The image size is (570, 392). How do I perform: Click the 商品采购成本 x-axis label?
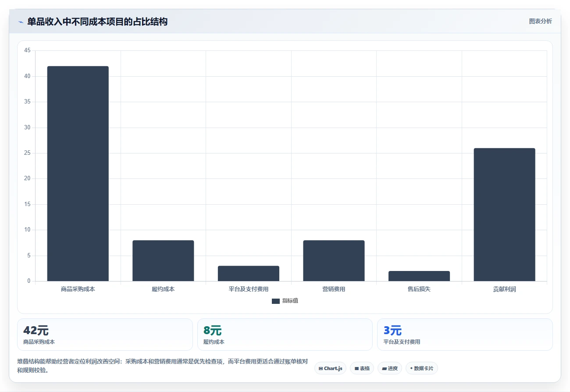click(78, 289)
